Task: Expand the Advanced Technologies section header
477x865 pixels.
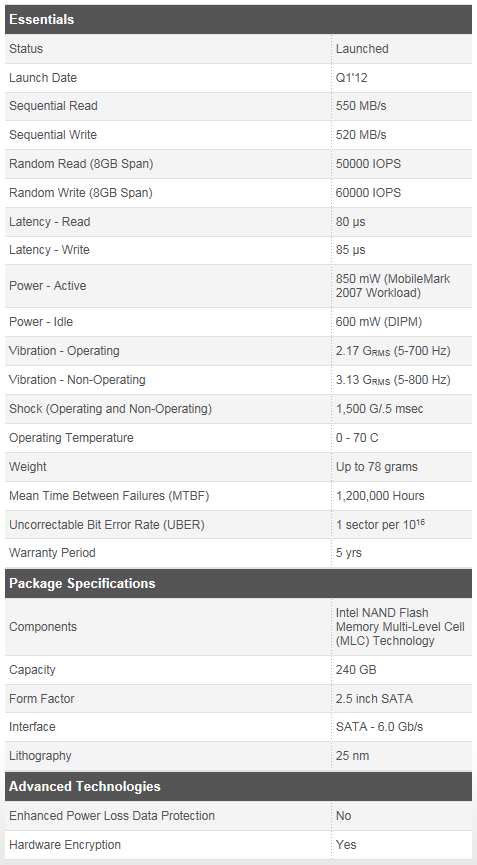Action: [238, 787]
